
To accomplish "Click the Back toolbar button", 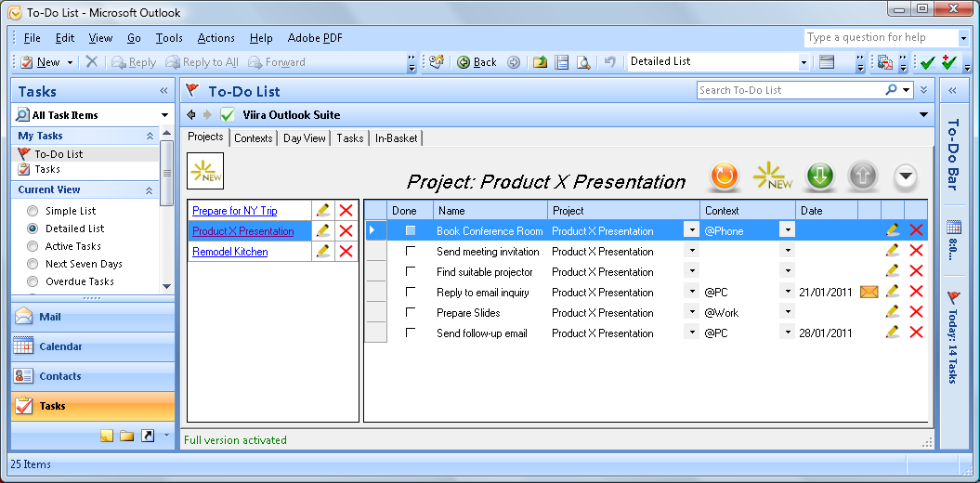I will pyautogui.click(x=477, y=62).
